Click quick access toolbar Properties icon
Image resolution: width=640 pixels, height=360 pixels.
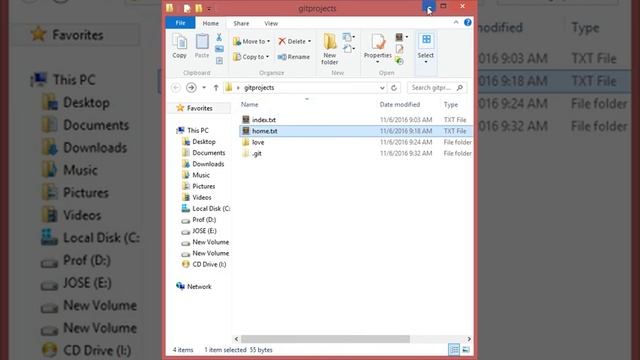point(187,8)
